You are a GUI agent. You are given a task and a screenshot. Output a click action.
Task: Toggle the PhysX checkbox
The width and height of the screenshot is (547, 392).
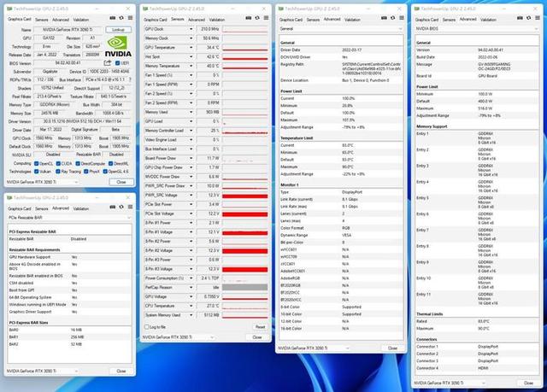pos(85,172)
